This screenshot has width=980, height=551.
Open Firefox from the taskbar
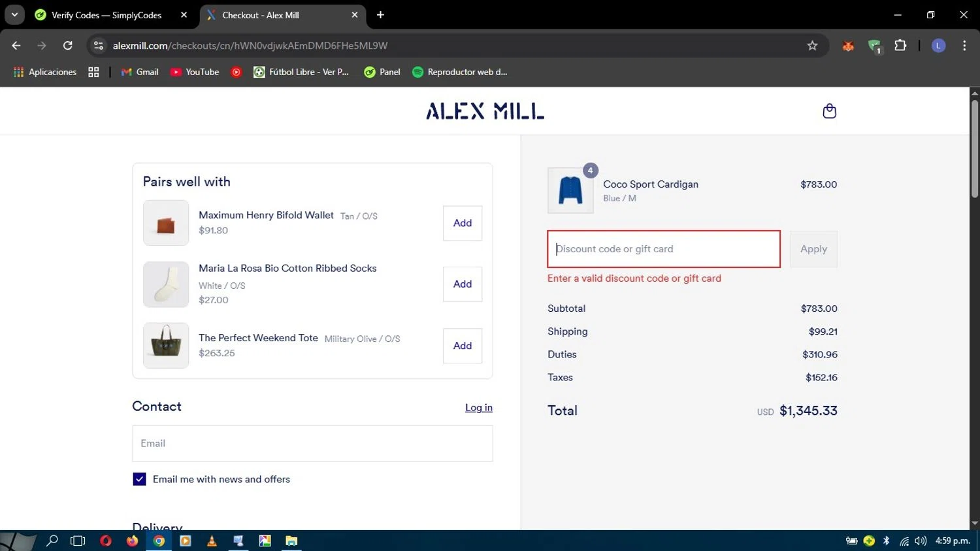[132, 541]
